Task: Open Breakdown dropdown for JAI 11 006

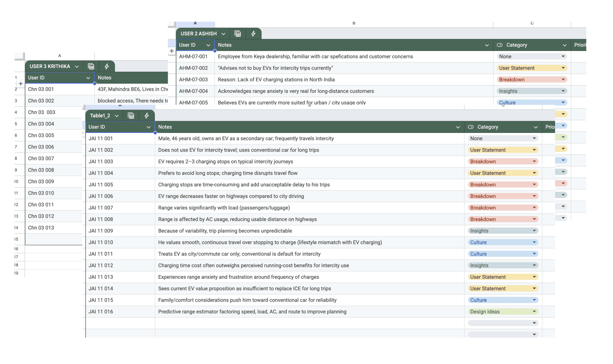Action: pyautogui.click(x=503, y=196)
